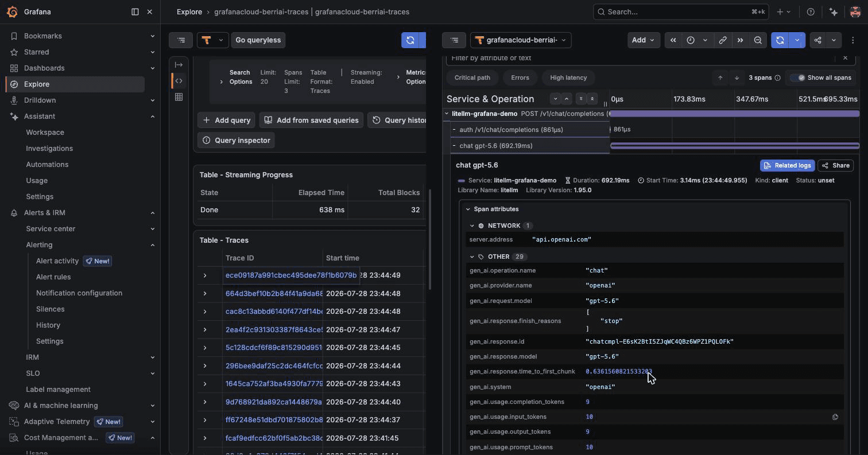The image size is (868, 455).
Task: Open the share icon in right toolbar
Action: [x=818, y=40]
